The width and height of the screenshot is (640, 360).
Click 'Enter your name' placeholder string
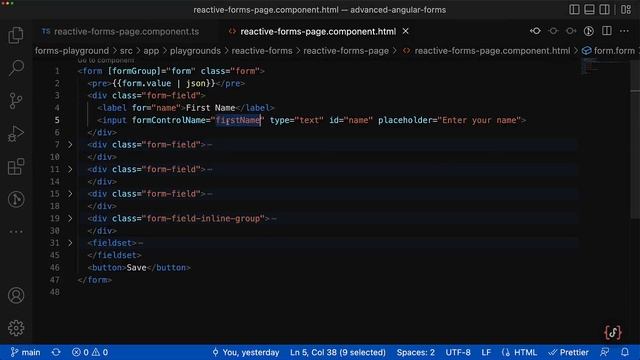click(479, 120)
